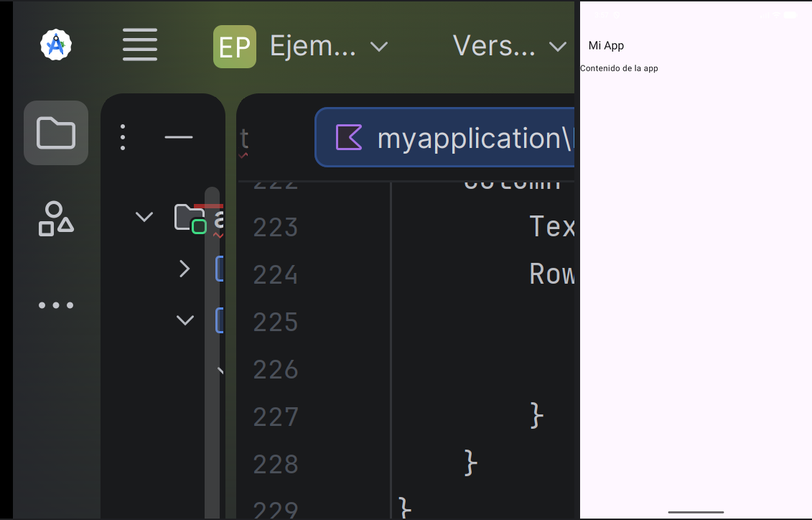Click line number 225 in gutter
The image size is (812, 520).
click(x=276, y=322)
